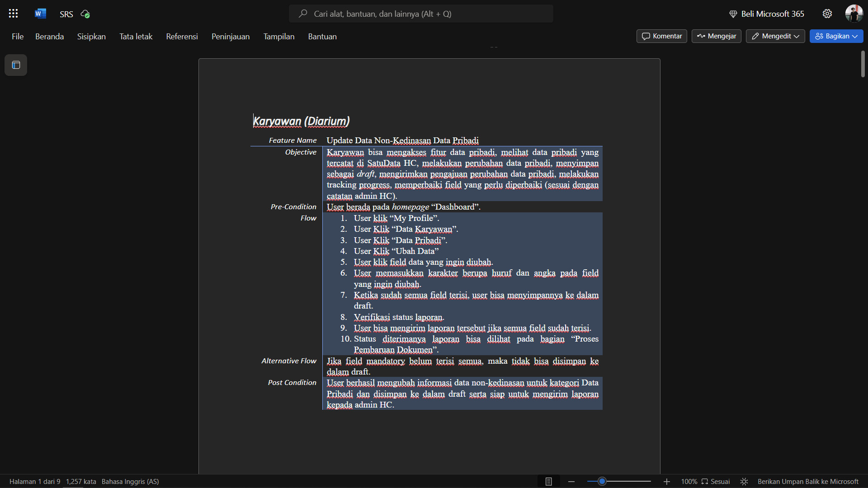The width and height of the screenshot is (868, 488).
Task: Open settings gear icon
Action: pyautogui.click(x=827, y=14)
